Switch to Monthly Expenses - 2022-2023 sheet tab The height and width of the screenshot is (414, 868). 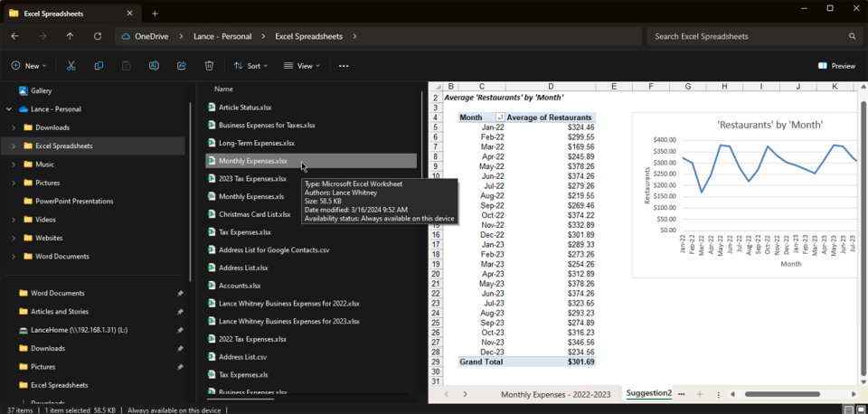click(x=555, y=394)
